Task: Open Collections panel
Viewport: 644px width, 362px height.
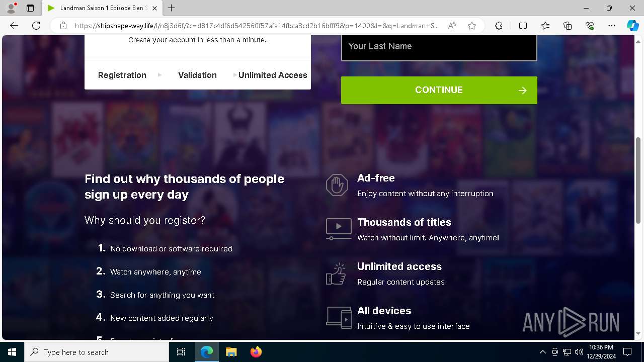Action: (x=568, y=26)
